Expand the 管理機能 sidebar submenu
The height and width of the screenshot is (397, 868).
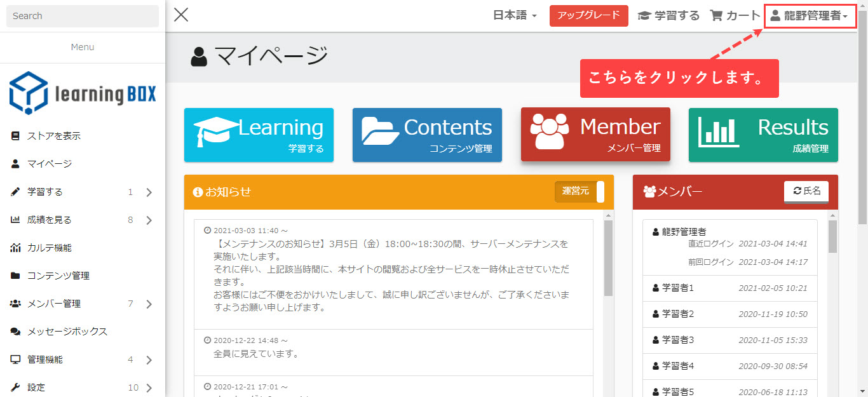point(149,360)
